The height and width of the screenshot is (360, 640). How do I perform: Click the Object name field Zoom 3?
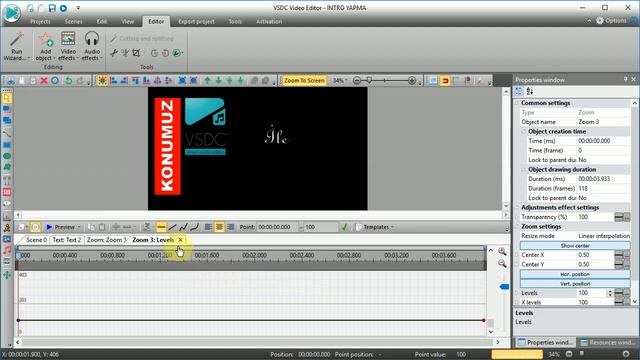click(604, 122)
